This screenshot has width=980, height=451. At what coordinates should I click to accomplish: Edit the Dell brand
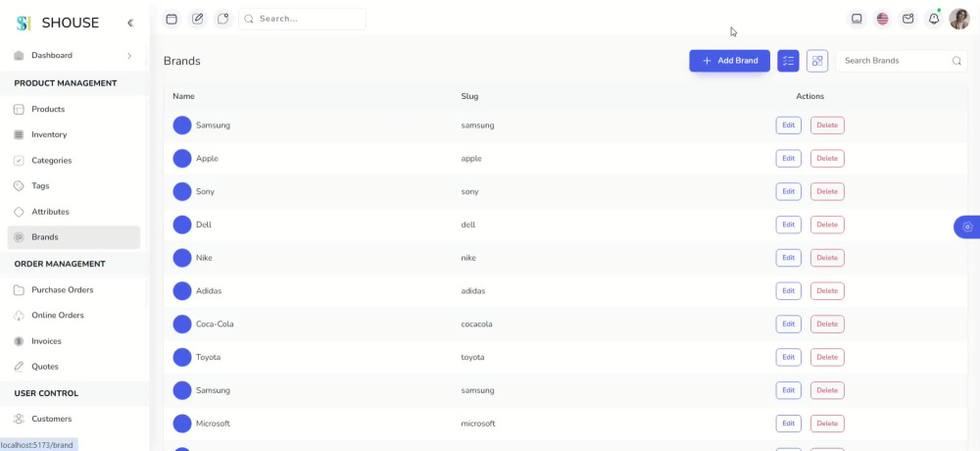pos(788,225)
